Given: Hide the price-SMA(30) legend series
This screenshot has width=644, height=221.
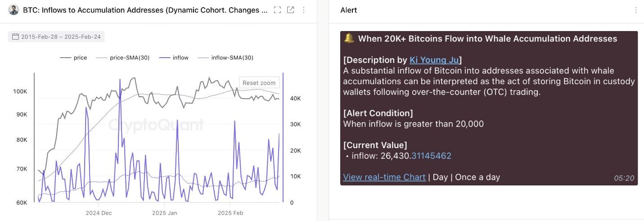Looking at the screenshot, I should (x=123, y=58).
